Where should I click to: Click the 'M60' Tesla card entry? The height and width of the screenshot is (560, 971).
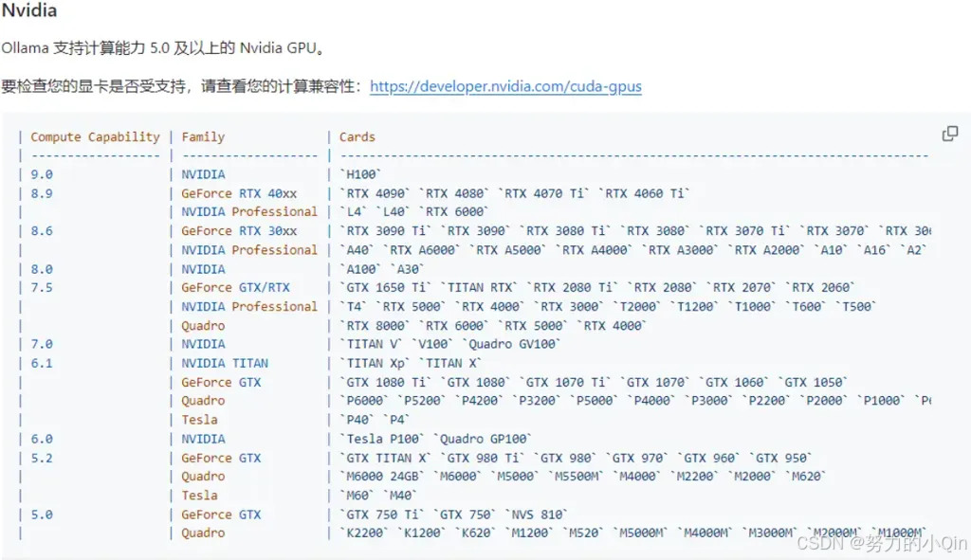(357, 495)
